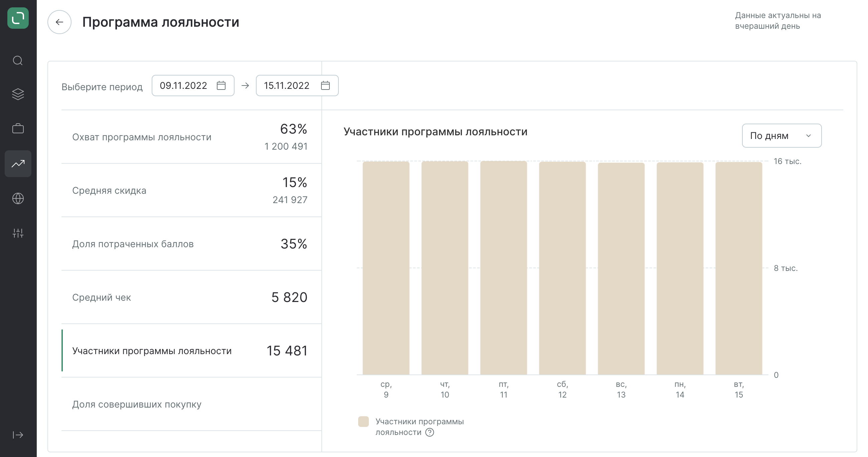Click the '16 тыс.' axis label
The image size is (868, 457).
point(787,161)
